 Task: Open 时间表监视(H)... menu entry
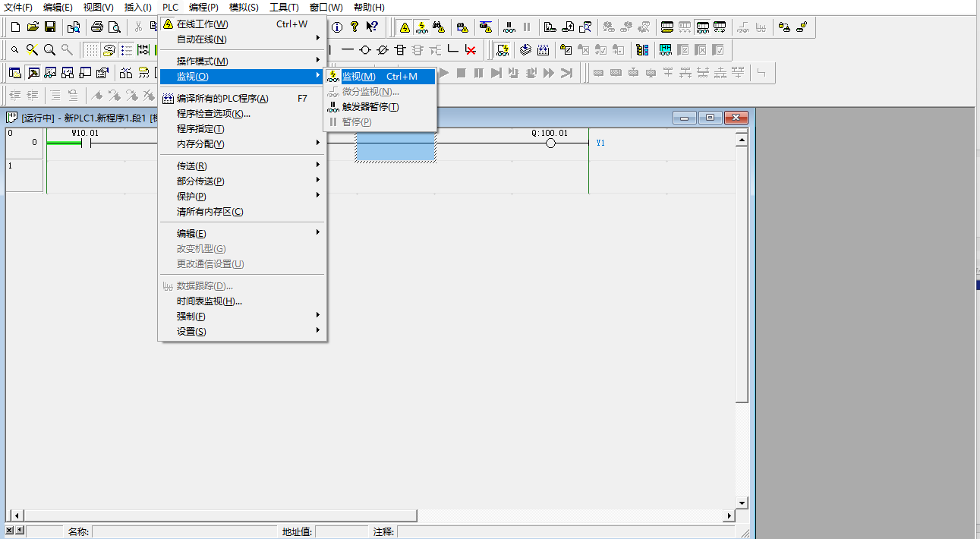pyautogui.click(x=242, y=301)
